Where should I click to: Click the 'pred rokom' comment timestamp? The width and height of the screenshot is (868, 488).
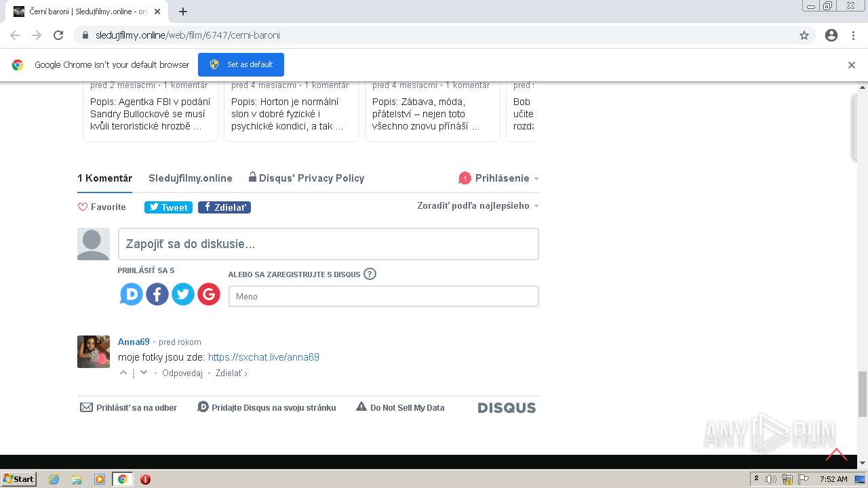click(180, 342)
